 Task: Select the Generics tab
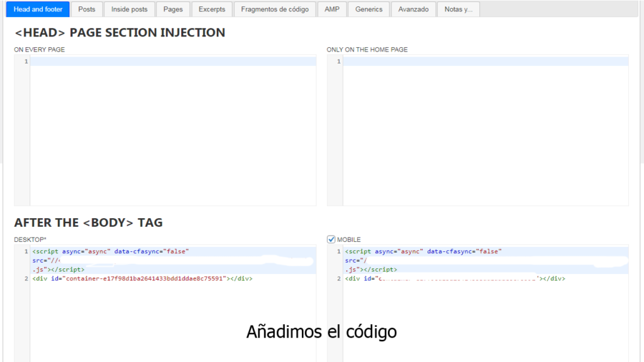pyautogui.click(x=369, y=9)
